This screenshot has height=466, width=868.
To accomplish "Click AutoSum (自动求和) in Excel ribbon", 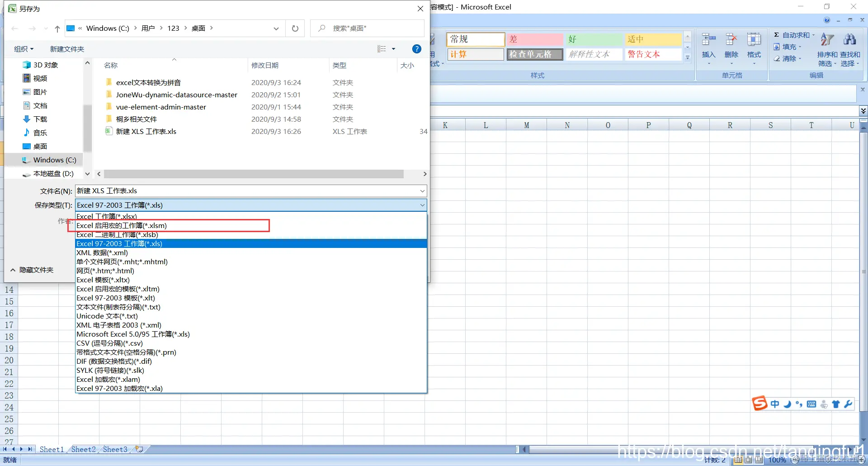I will (x=793, y=35).
